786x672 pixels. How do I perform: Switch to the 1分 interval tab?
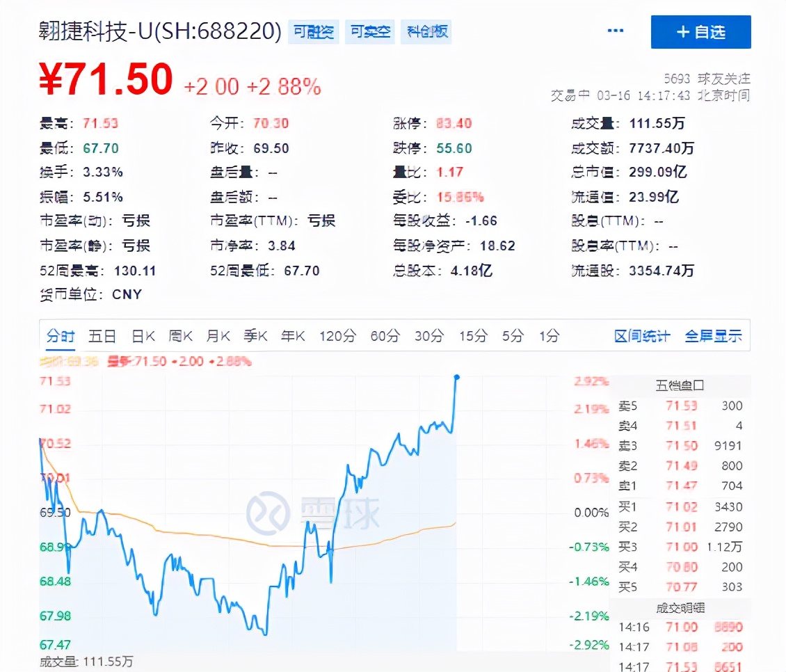(x=549, y=336)
